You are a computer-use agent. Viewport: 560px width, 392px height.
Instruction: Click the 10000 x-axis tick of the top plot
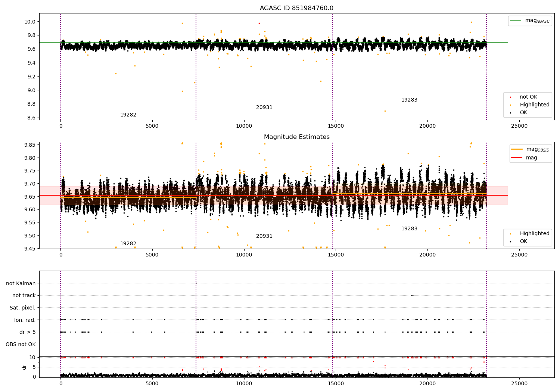[244, 126]
